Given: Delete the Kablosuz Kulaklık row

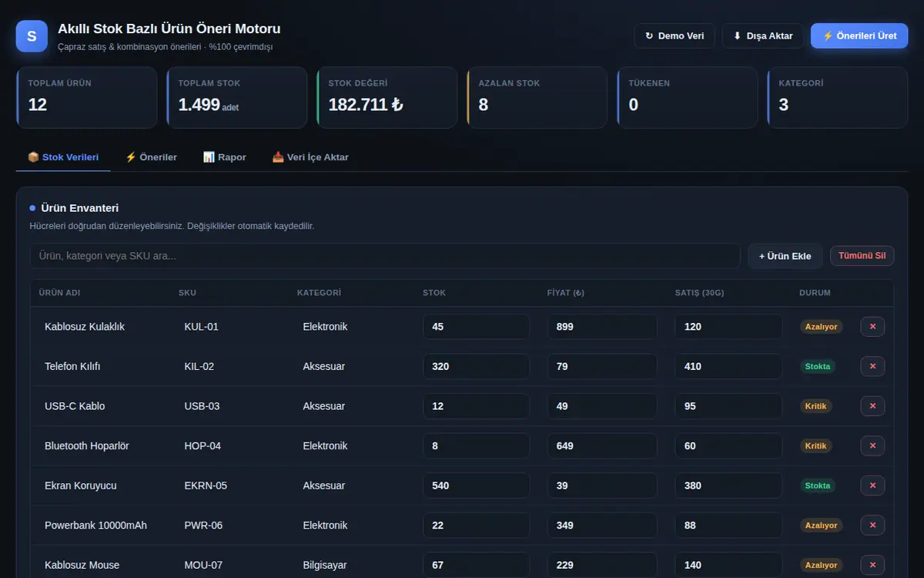Looking at the screenshot, I should point(872,327).
